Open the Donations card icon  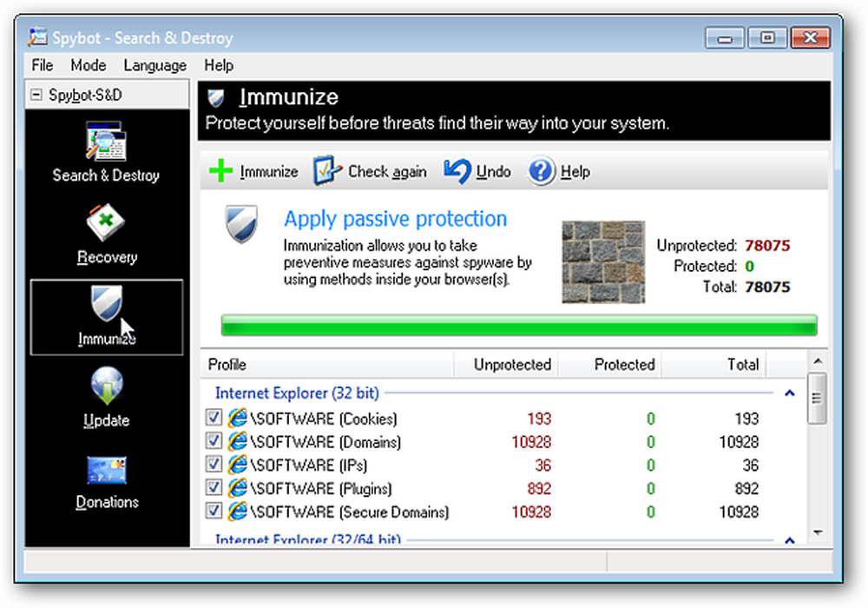tap(106, 470)
